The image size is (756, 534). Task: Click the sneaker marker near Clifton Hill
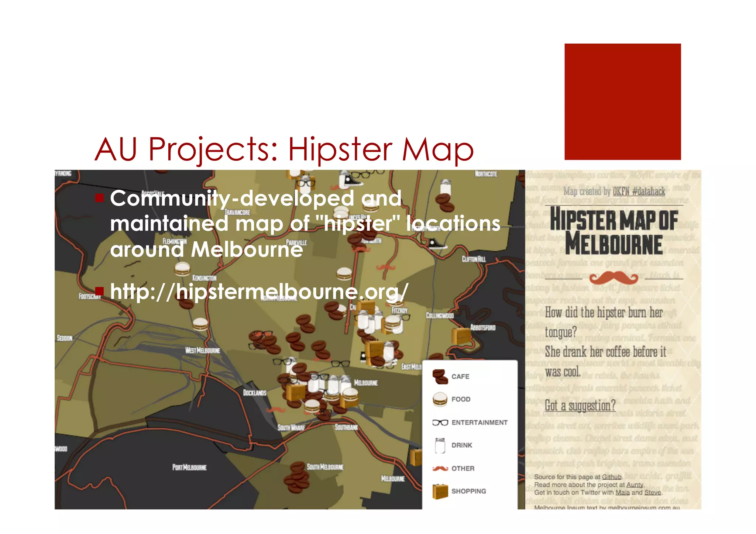437,244
